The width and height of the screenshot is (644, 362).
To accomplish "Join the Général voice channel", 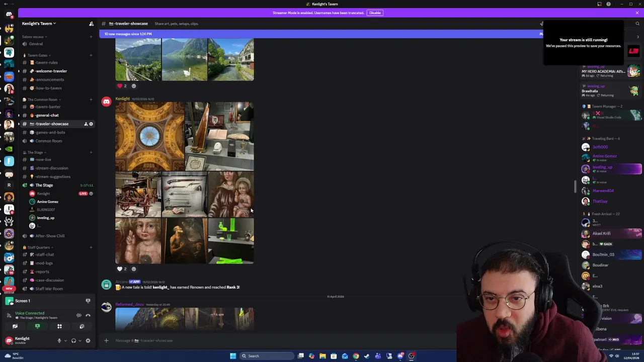I will pos(57,44).
